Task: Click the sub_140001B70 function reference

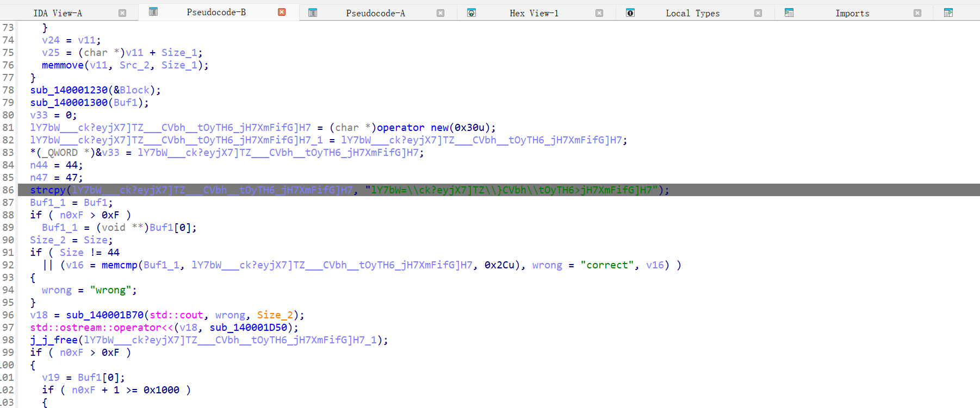Action: 104,315
